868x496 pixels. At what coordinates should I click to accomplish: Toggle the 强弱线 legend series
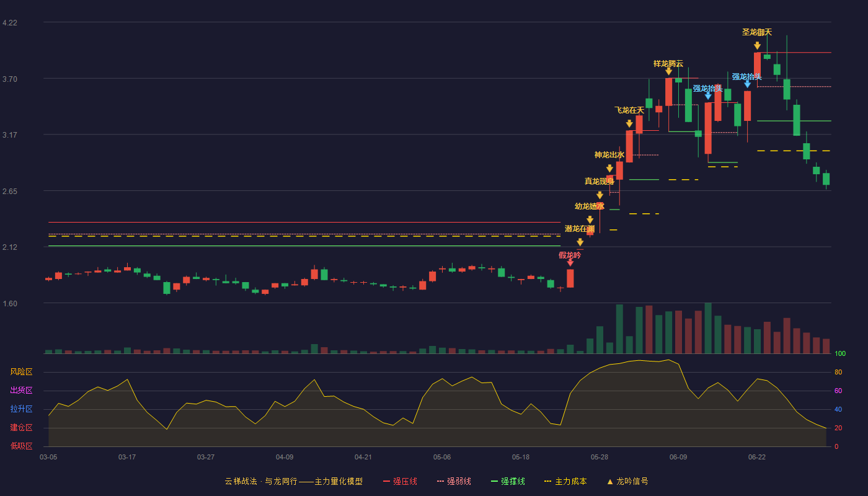tap(454, 481)
